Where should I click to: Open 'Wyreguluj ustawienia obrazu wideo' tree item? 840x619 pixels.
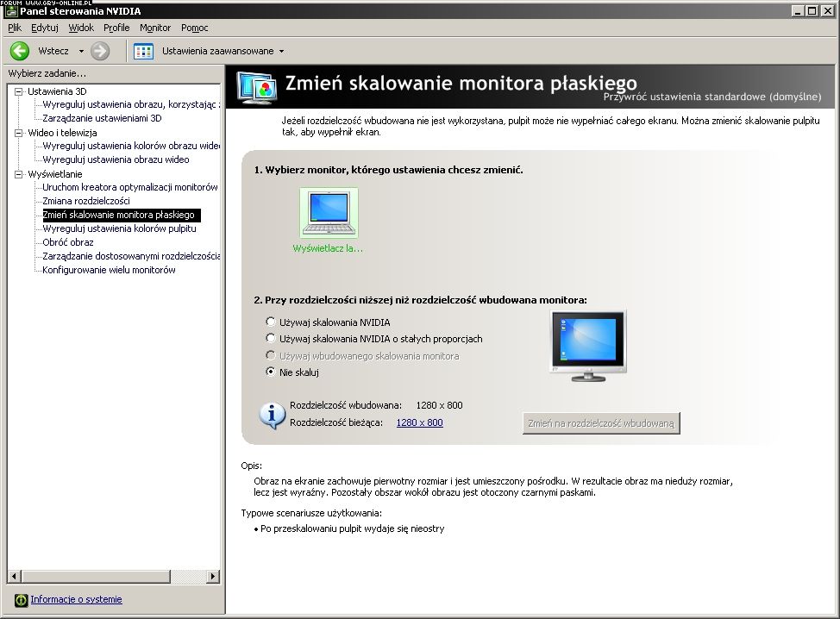point(116,159)
